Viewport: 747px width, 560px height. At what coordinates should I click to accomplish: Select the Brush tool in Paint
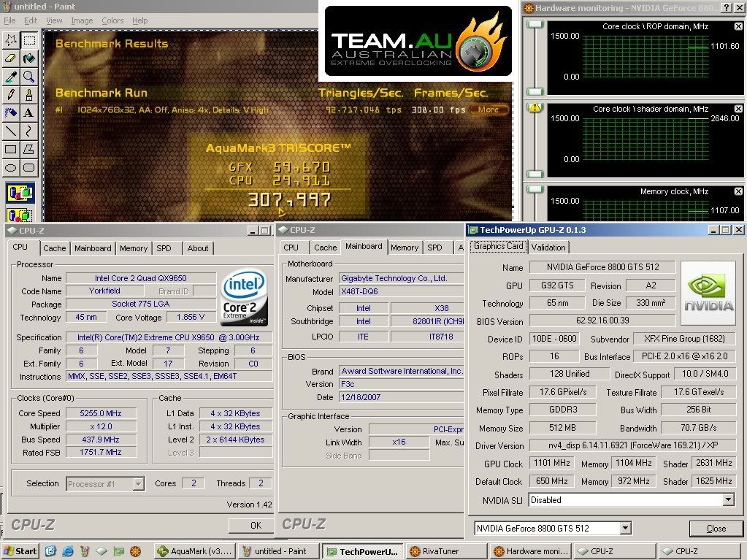[29, 95]
